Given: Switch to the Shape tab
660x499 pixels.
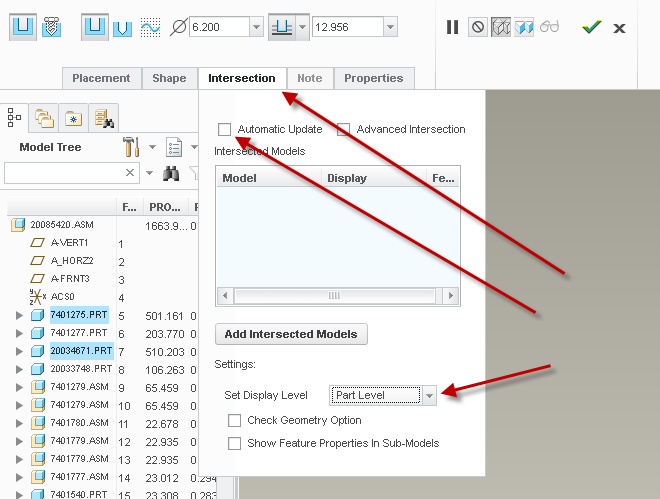Looking at the screenshot, I should 169,78.
